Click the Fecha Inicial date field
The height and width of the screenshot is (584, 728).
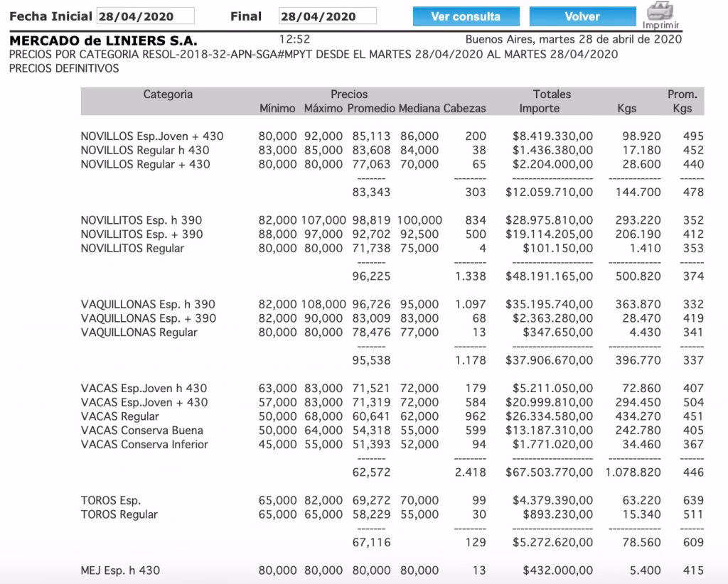click(x=145, y=16)
